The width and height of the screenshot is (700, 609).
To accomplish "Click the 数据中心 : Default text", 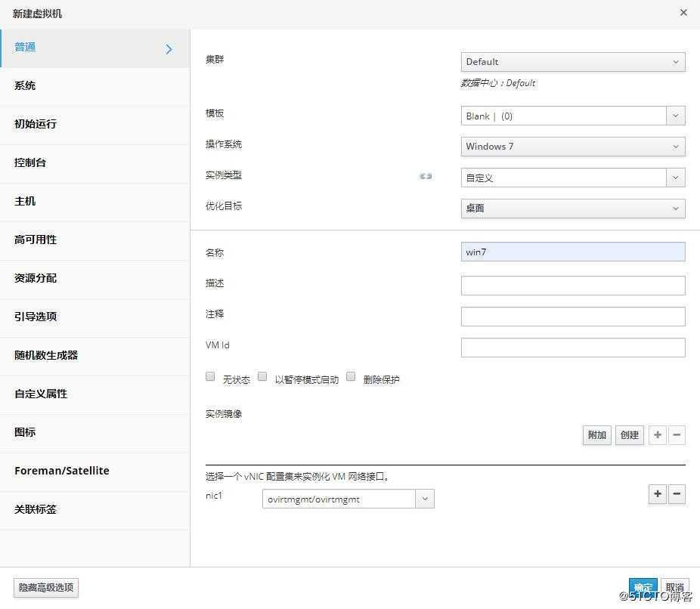I will (498, 83).
